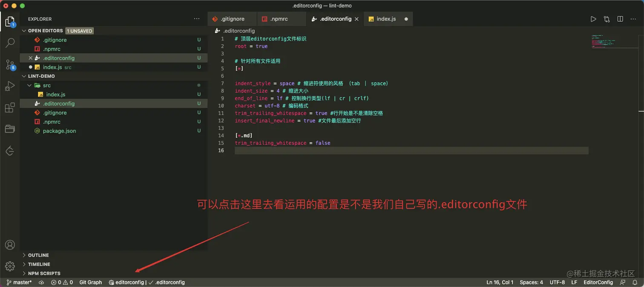644x287 pixels.
Task: Open Git Graph from status bar
Action: [91, 282]
